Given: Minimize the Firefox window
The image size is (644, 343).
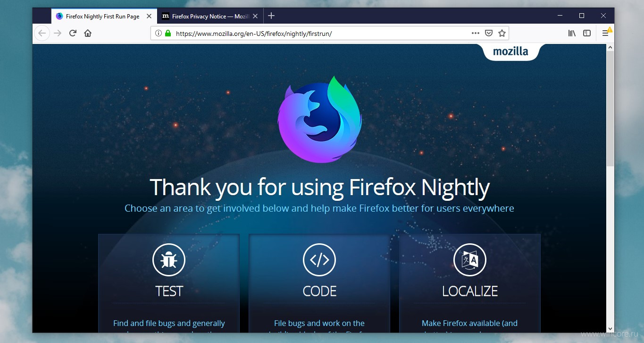Looking at the screenshot, I should pos(560,16).
